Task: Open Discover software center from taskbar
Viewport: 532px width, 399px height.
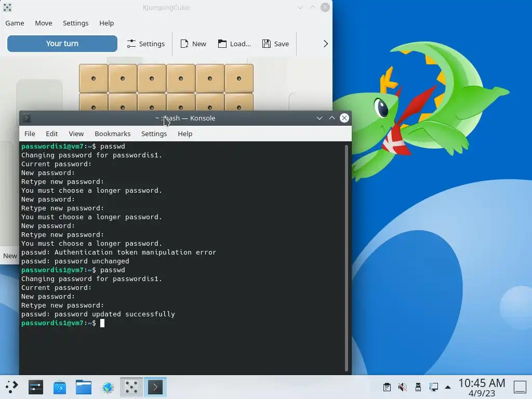Action: click(x=60, y=387)
